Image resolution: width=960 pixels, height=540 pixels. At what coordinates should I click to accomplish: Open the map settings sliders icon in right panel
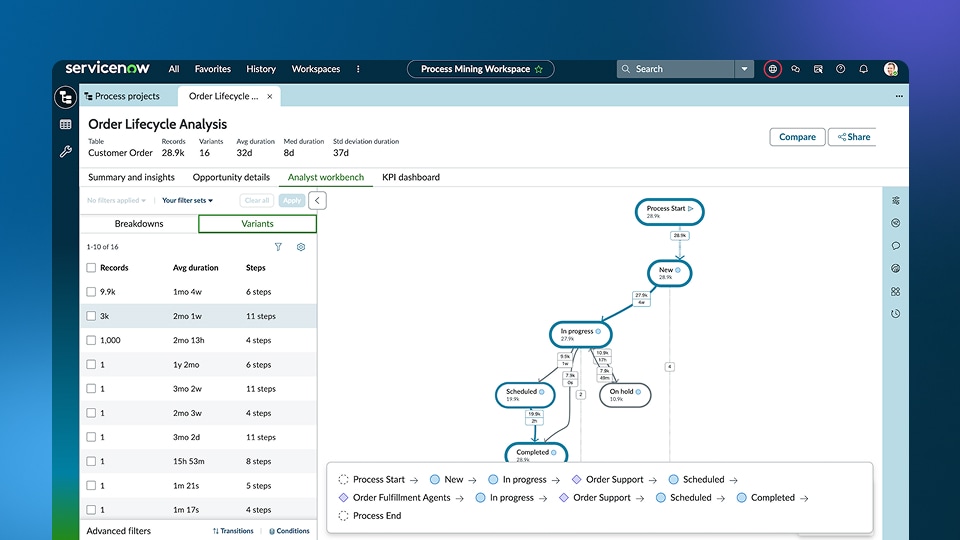pyautogui.click(x=896, y=201)
